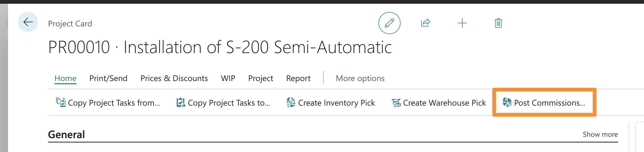Open the share icon

(x=425, y=23)
